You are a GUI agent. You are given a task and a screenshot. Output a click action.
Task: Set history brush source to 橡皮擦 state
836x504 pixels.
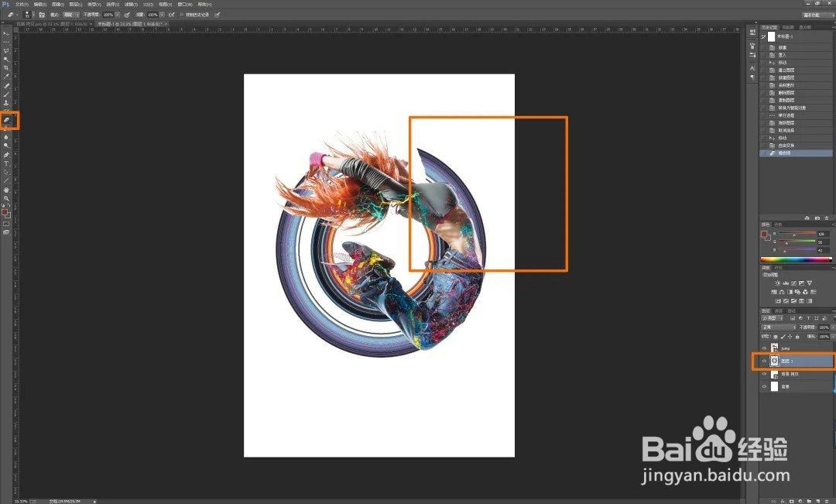tap(763, 153)
